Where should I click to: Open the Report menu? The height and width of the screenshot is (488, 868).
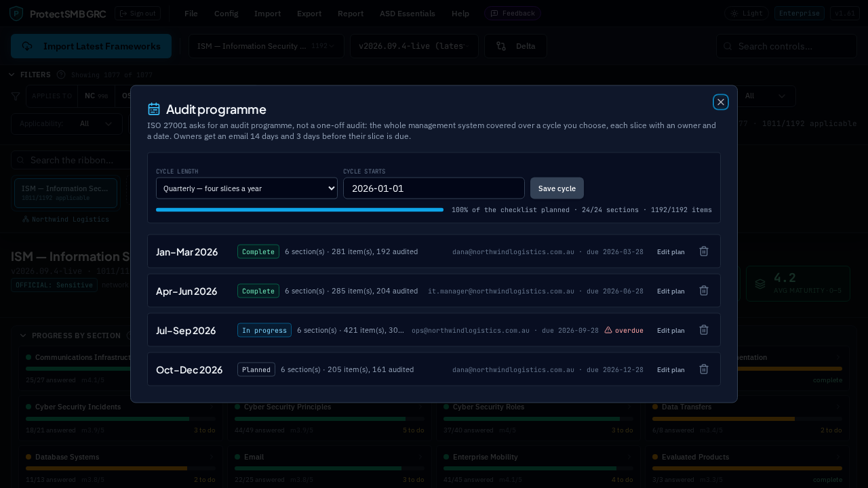point(351,14)
